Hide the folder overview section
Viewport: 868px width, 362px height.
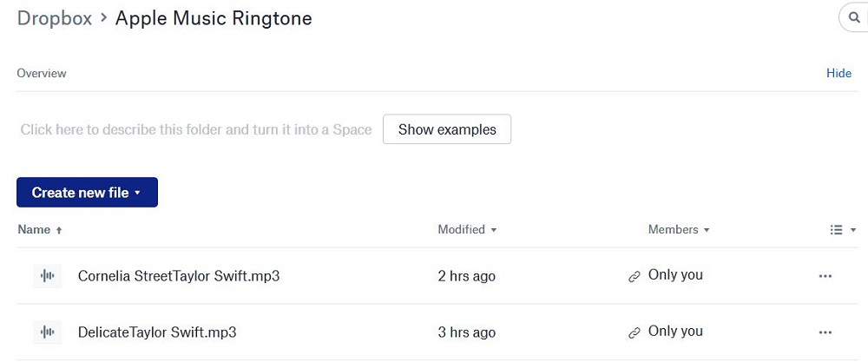tap(838, 74)
